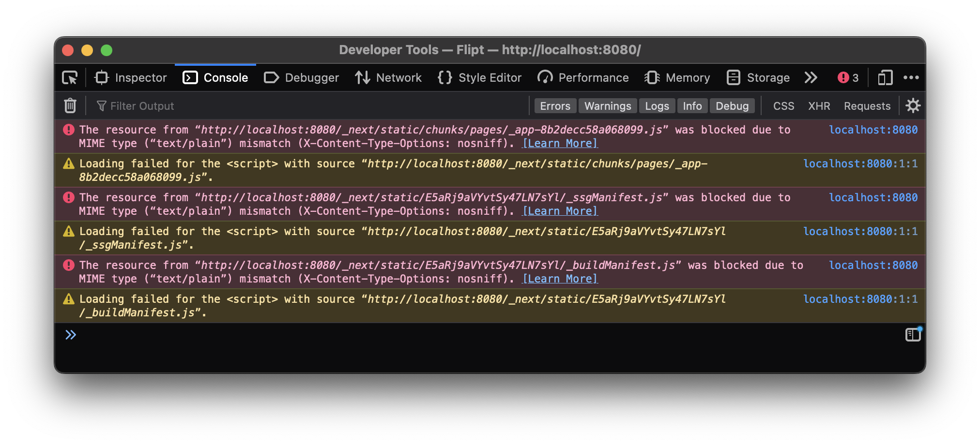Click the warning icon on _buildManifest loading failed
Screen dimensions: 980x445
(69, 299)
